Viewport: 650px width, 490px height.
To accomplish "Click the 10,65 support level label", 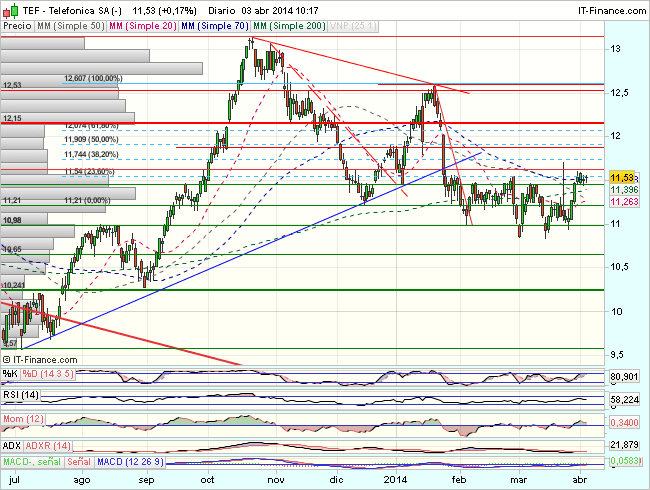I will pos(12,249).
